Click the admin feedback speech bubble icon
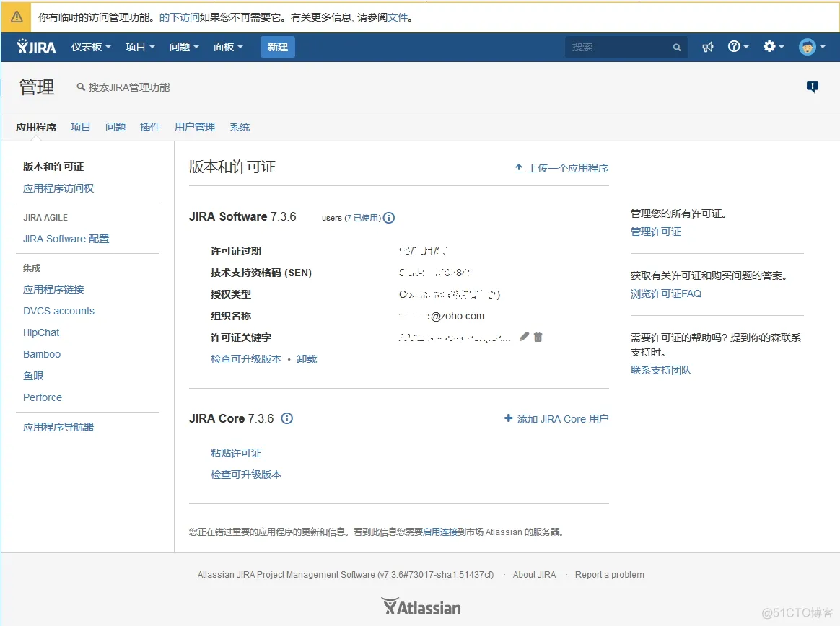 pos(812,87)
